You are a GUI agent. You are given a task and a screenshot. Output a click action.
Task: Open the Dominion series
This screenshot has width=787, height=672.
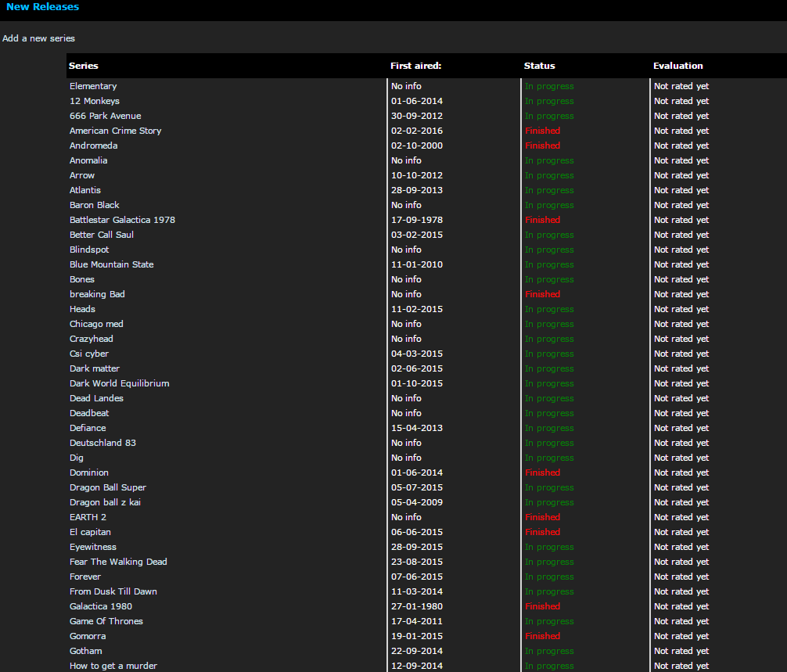(89, 473)
